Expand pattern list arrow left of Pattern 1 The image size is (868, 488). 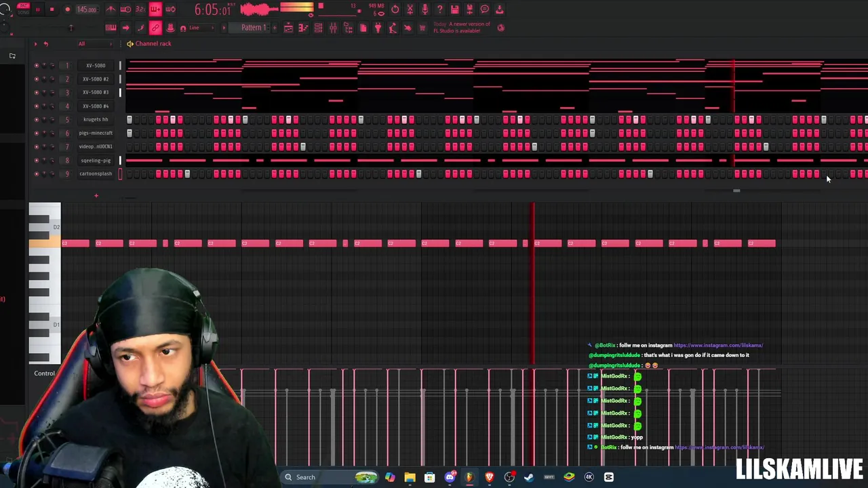[224, 28]
